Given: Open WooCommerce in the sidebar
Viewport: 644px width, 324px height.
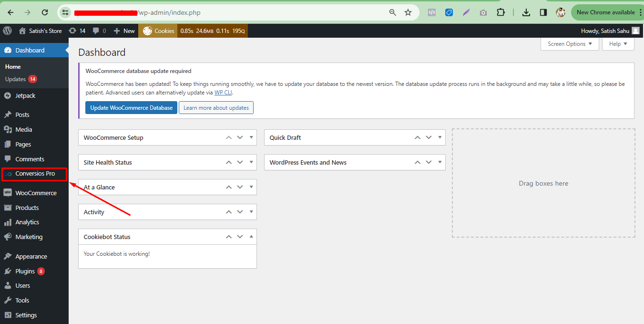Looking at the screenshot, I should pyautogui.click(x=34, y=193).
